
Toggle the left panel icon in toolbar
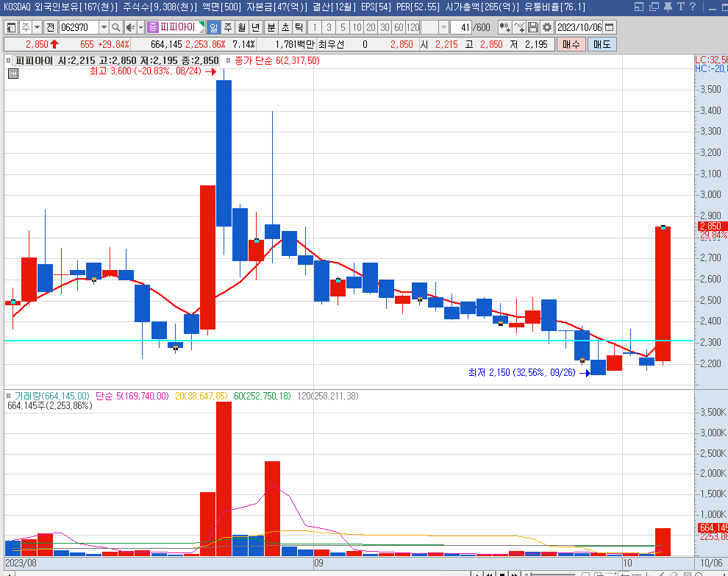[11, 27]
